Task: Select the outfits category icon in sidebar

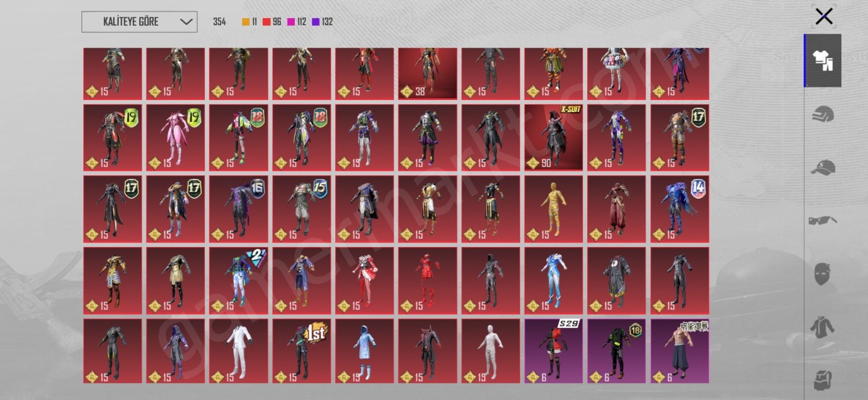Action: [x=823, y=61]
